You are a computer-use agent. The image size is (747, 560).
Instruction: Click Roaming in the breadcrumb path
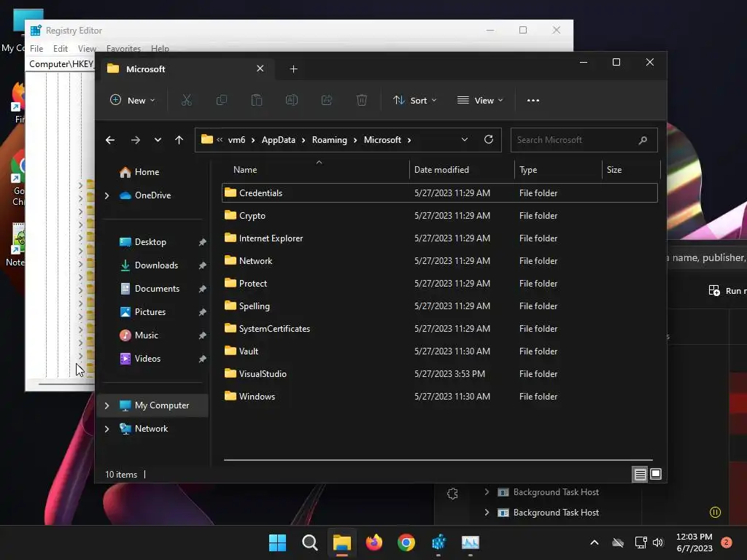329,140
